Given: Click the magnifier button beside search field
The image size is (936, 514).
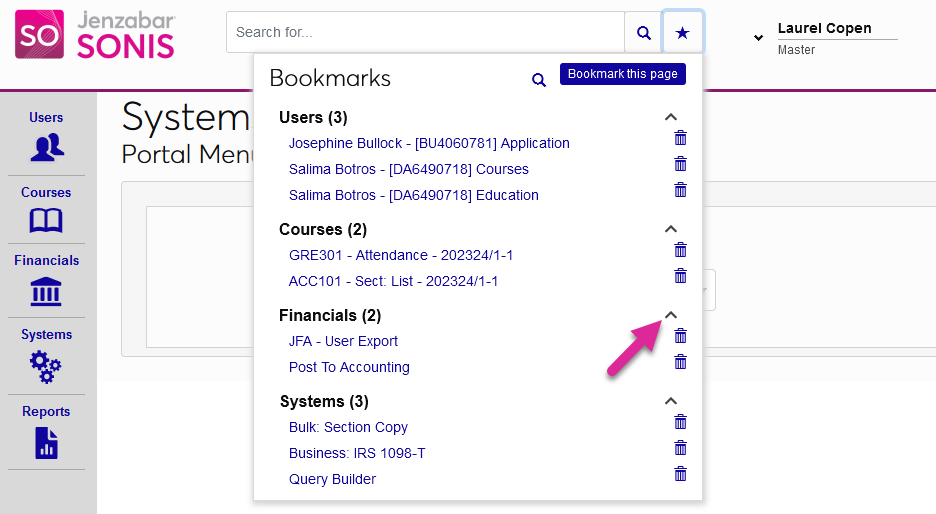Looking at the screenshot, I should tap(643, 33).
